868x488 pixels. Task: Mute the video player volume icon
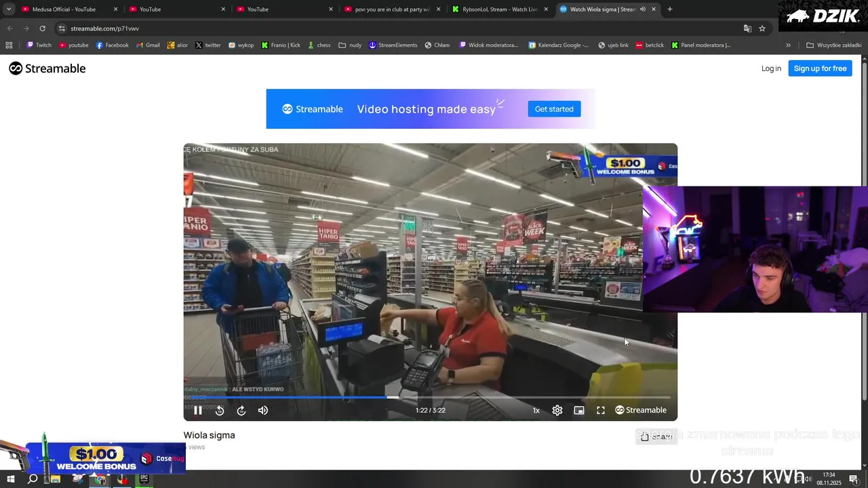(x=263, y=410)
